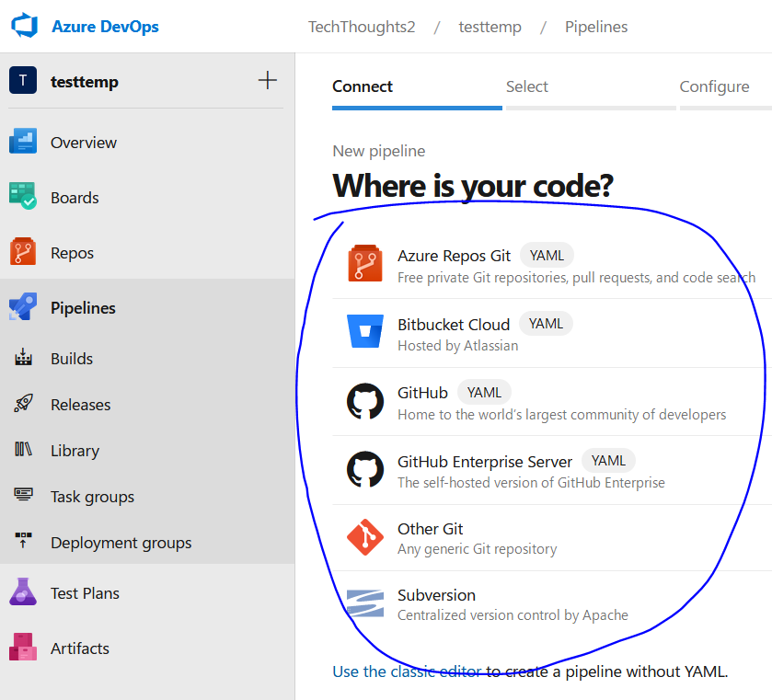The height and width of the screenshot is (700, 772).
Task: Click the Test Plans flask icon
Action: click(x=23, y=591)
